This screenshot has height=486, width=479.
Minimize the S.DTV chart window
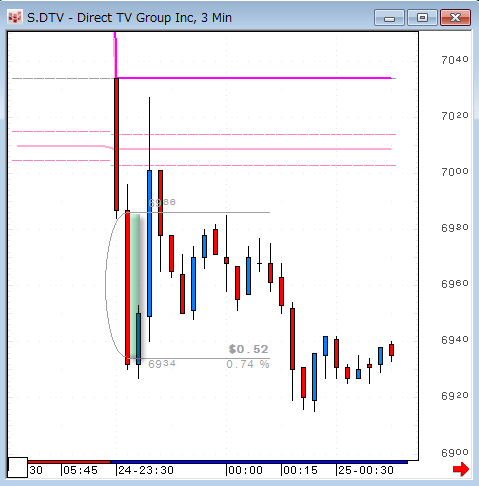[389, 18]
